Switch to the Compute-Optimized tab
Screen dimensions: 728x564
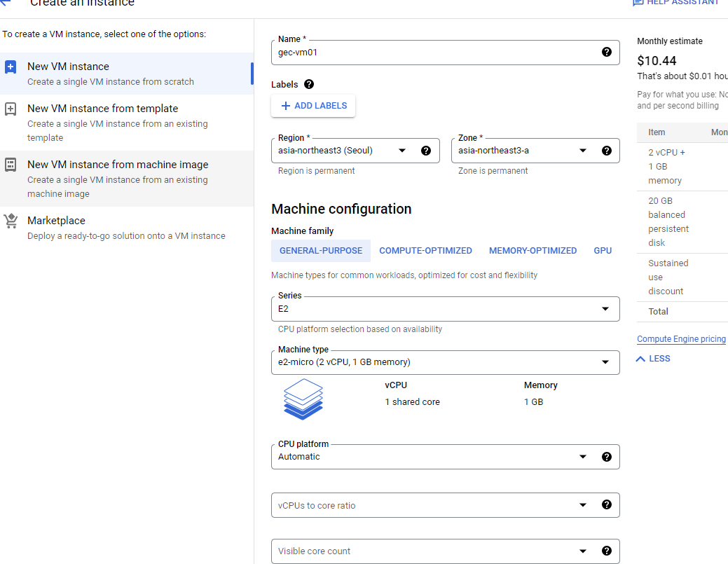point(425,251)
